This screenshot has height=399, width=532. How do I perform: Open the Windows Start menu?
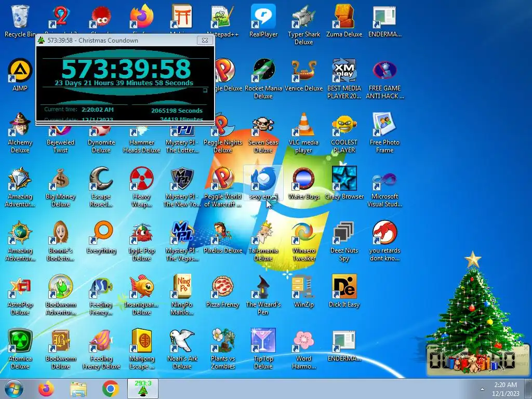[x=14, y=389]
